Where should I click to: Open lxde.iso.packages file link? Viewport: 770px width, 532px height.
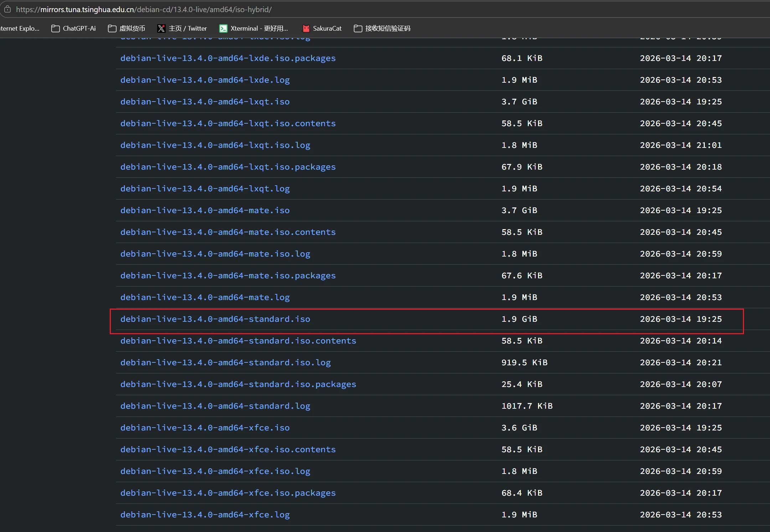coord(228,58)
